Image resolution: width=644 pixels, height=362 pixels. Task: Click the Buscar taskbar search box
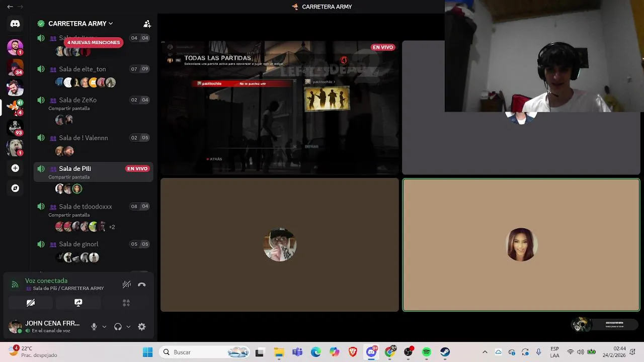[205, 352]
